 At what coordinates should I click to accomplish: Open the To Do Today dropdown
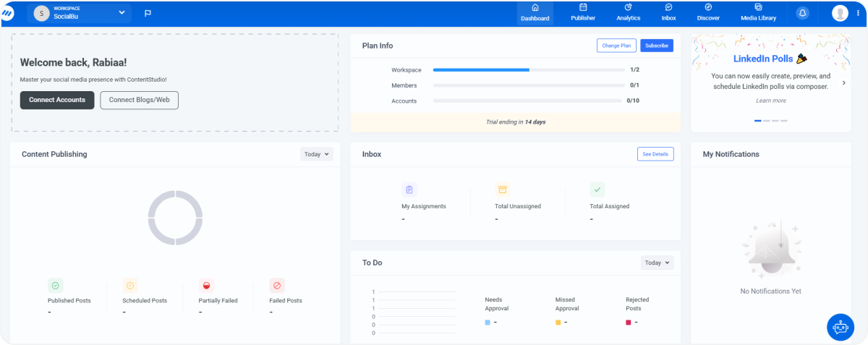click(x=657, y=263)
